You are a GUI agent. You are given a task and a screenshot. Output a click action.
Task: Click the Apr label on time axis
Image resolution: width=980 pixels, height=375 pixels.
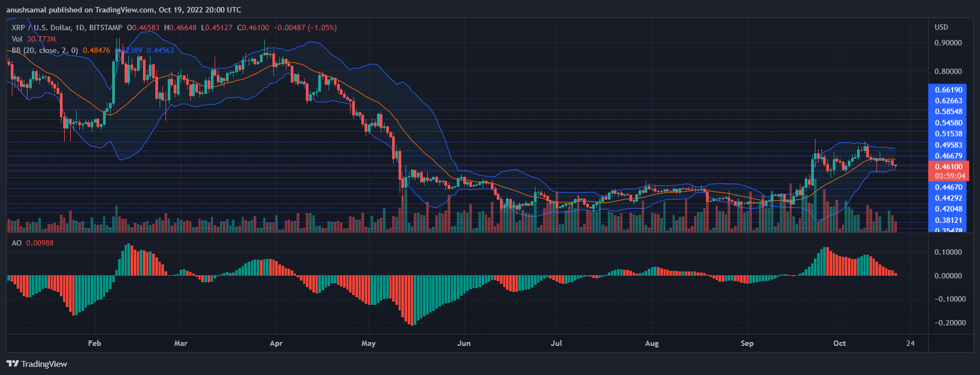pyautogui.click(x=276, y=343)
